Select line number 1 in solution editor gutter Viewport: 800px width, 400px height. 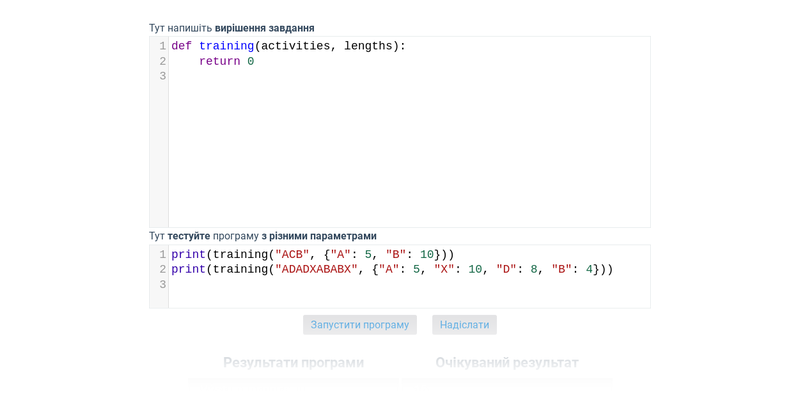coord(162,46)
